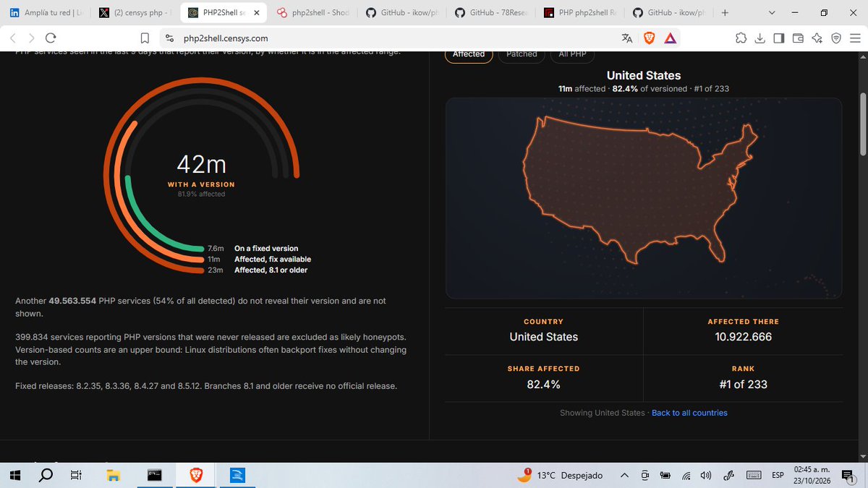Select the All PHP map filter
The image size is (868, 488).
tap(572, 54)
